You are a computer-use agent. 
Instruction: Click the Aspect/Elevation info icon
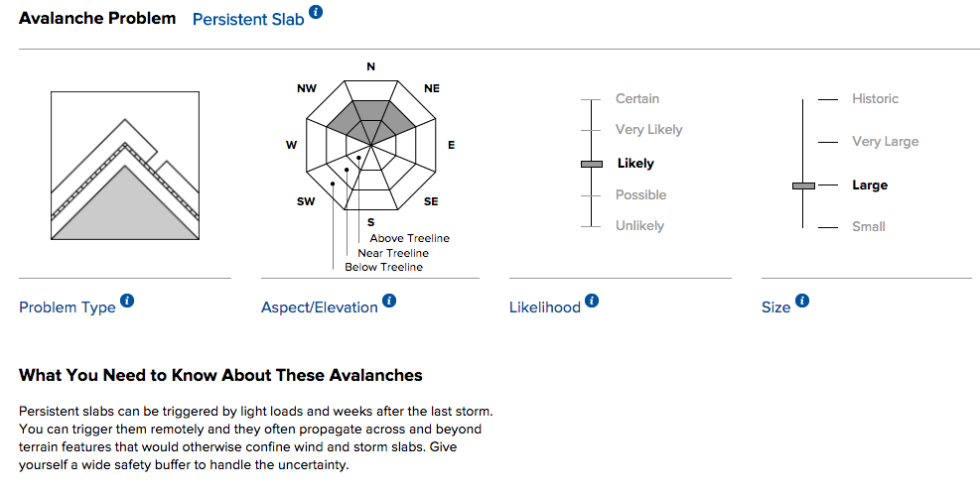[x=389, y=301]
